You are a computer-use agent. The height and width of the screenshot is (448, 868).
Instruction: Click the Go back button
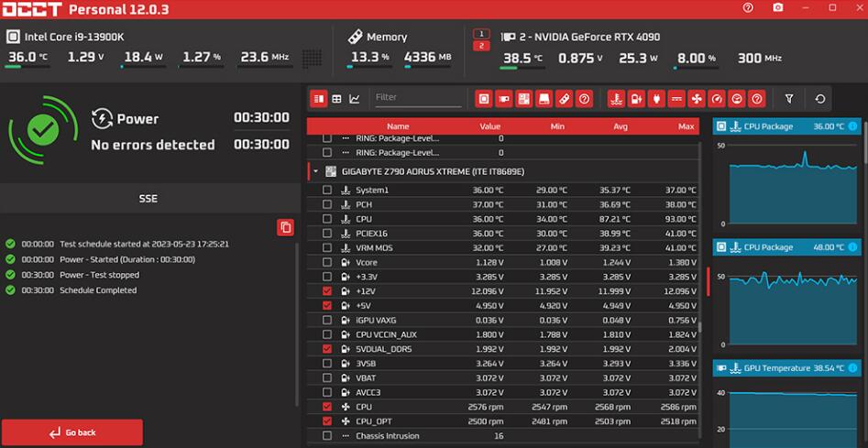pos(71,432)
